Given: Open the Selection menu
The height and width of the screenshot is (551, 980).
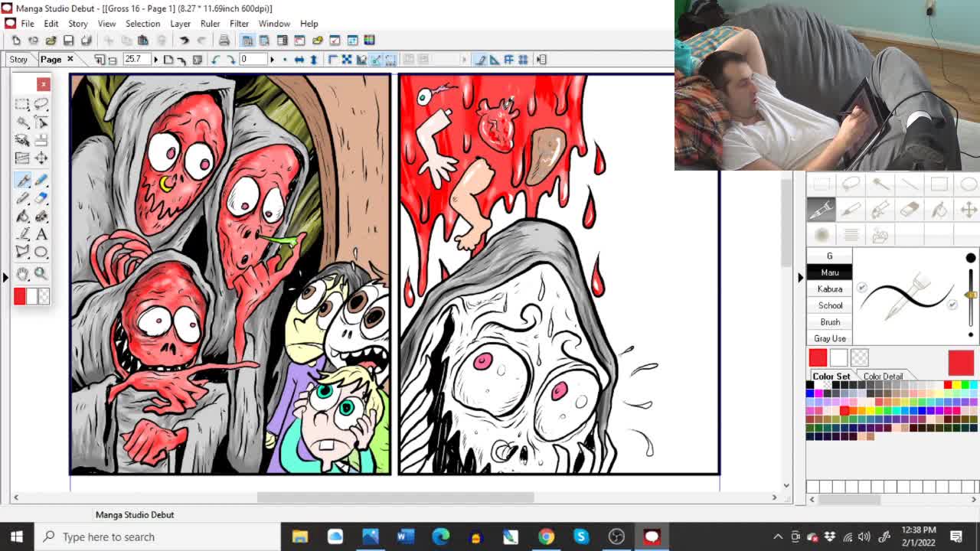Looking at the screenshot, I should coord(142,24).
